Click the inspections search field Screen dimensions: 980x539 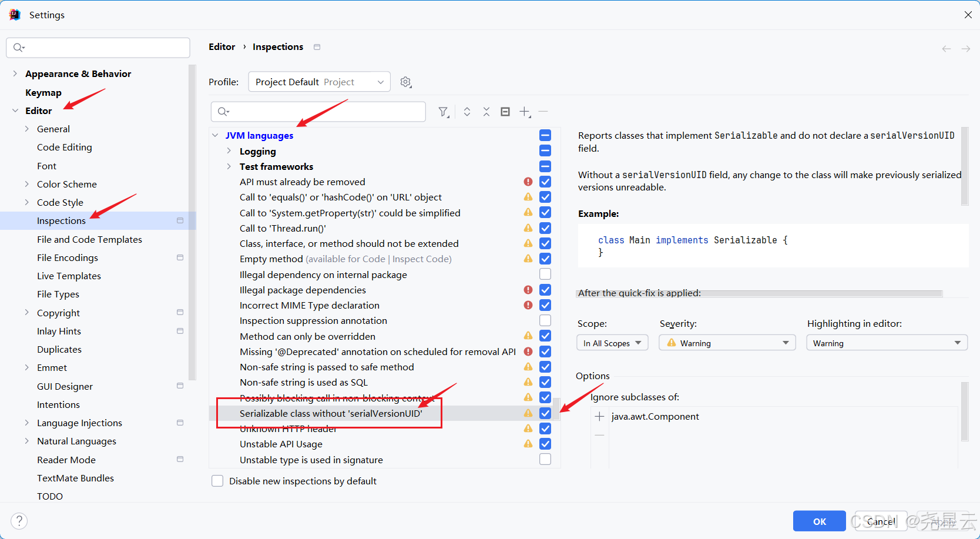coord(317,111)
